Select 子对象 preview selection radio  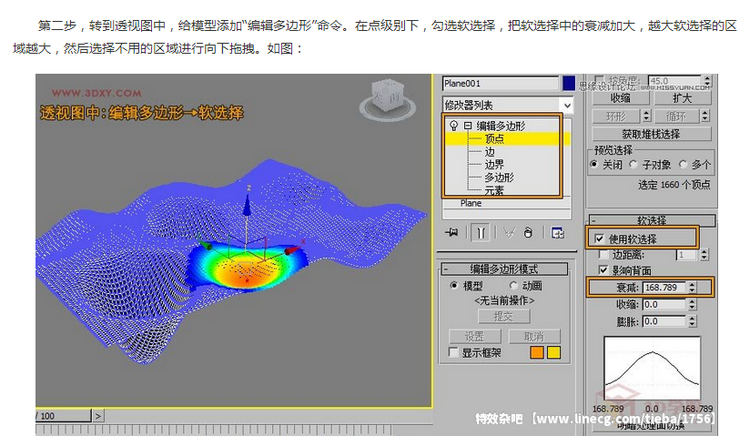tap(634, 164)
